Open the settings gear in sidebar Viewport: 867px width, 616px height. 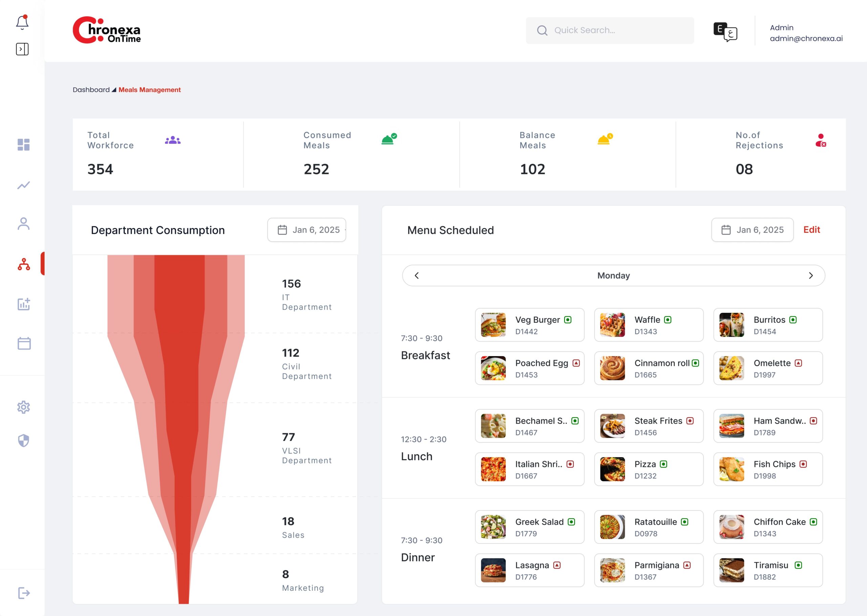click(23, 407)
